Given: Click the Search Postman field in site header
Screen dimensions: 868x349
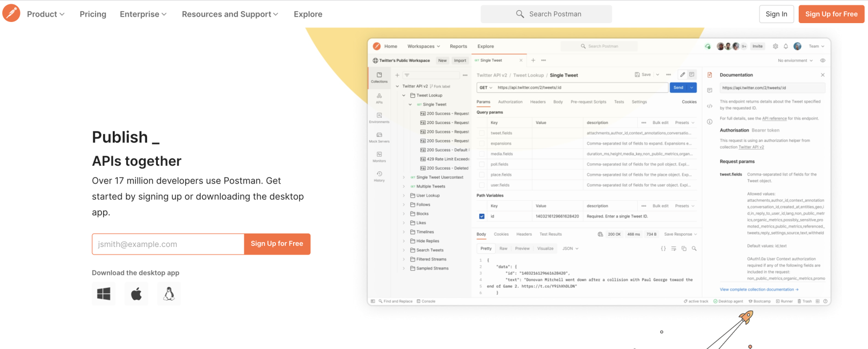Looking at the screenshot, I should 546,14.
